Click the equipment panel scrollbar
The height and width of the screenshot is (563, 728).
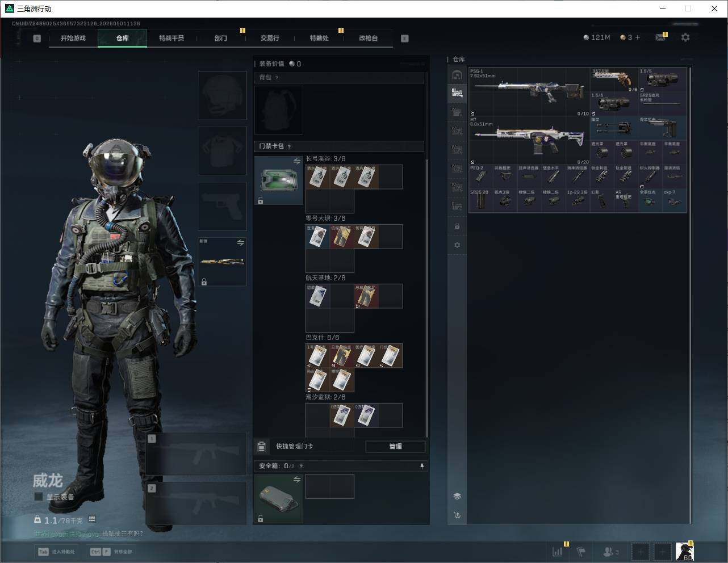(x=426, y=298)
